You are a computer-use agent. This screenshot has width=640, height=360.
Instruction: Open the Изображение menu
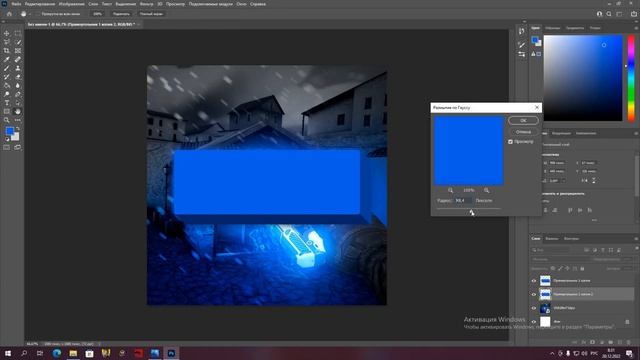tap(72, 4)
